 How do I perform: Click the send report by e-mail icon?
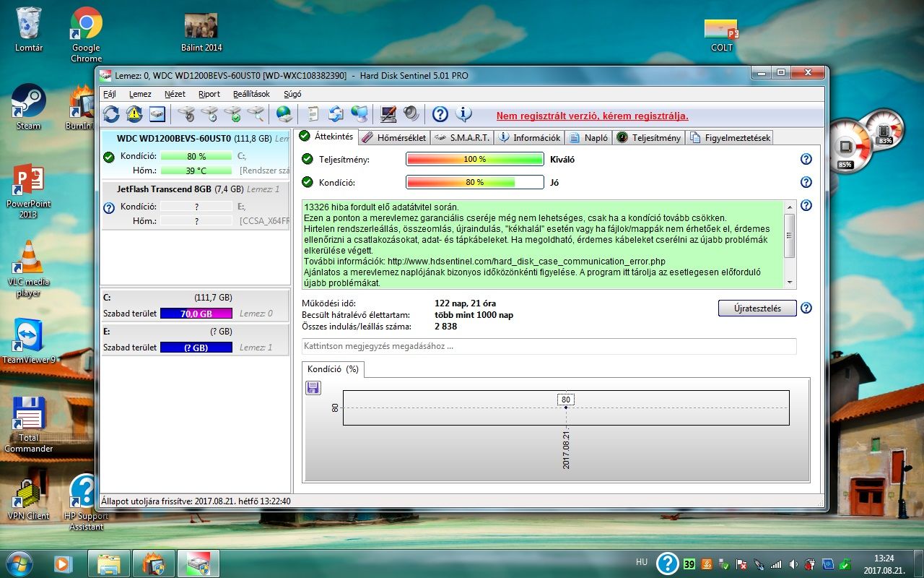click(x=336, y=114)
